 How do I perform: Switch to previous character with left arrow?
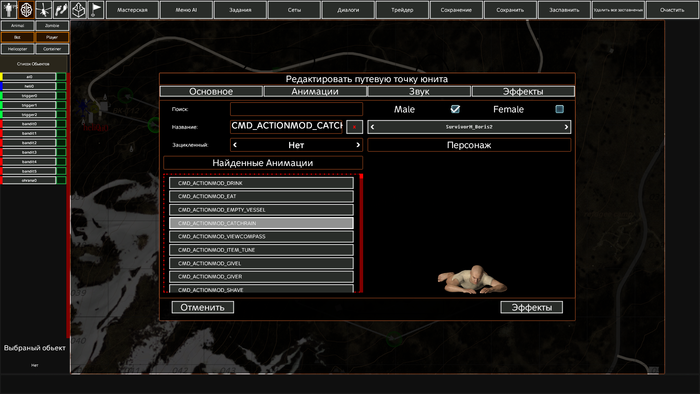(373, 127)
